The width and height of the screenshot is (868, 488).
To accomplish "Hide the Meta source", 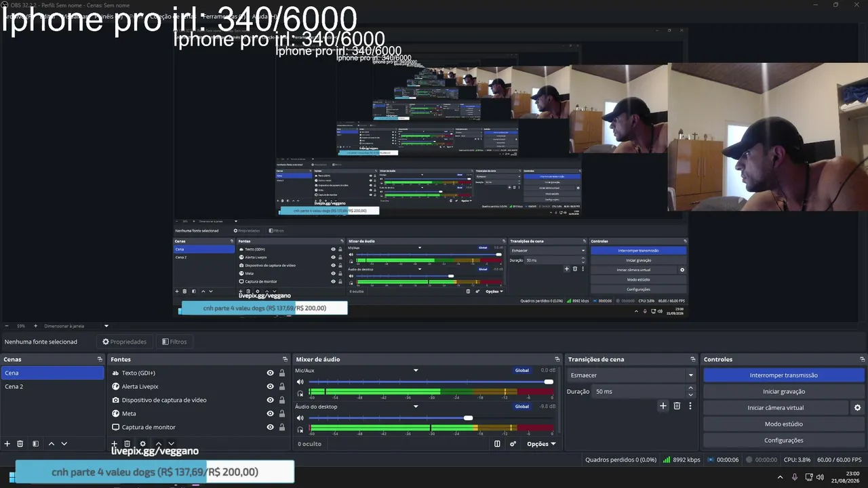I will (271, 413).
